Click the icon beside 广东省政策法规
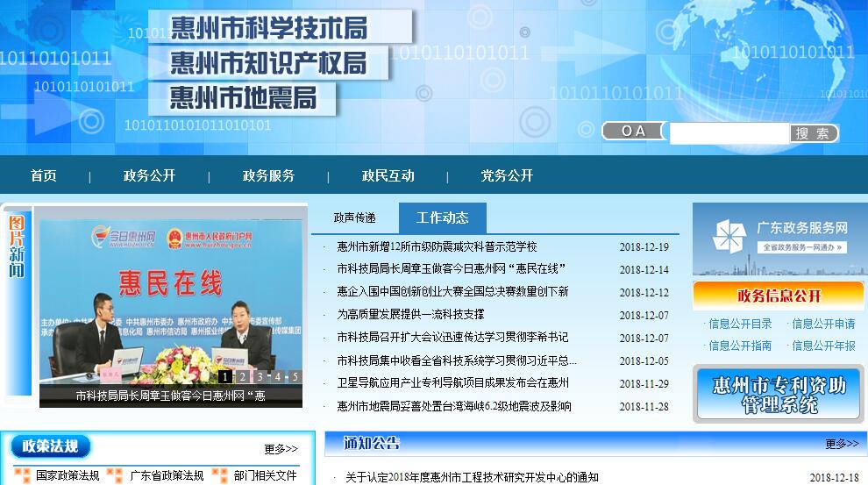This screenshot has height=485, width=868. click(115, 475)
